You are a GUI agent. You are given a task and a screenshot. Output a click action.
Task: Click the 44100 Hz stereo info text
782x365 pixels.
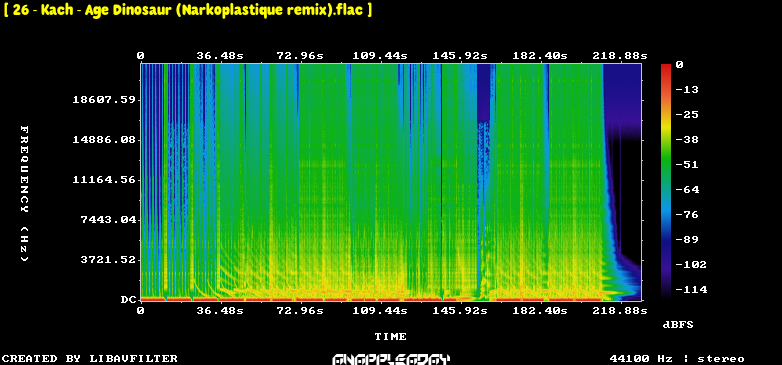(677, 359)
